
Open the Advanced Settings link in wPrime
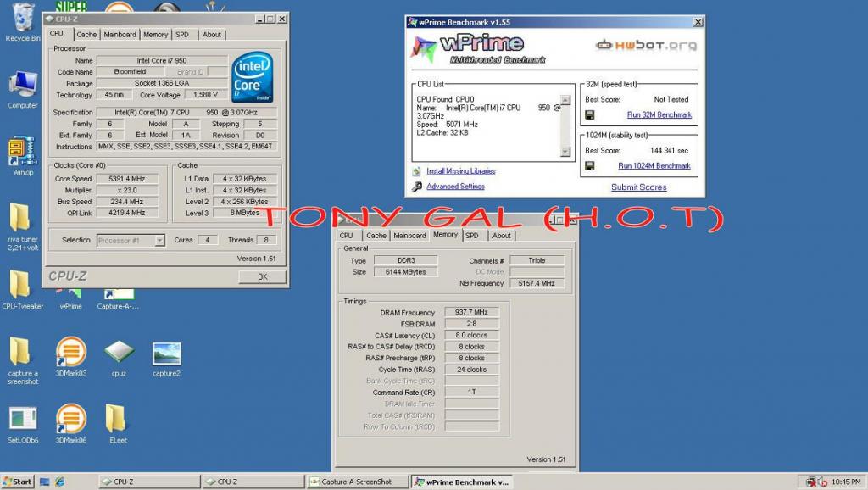pos(455,187)
